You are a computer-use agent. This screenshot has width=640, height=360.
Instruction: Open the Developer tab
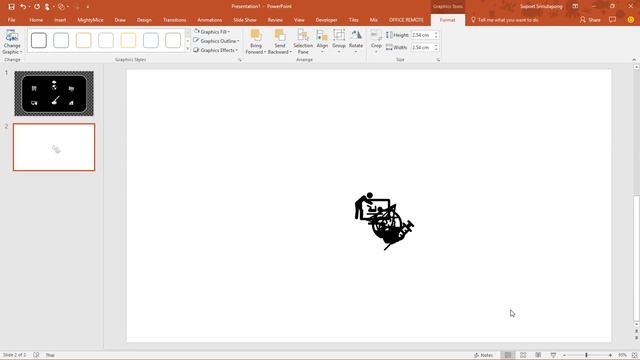coord(326,20)
